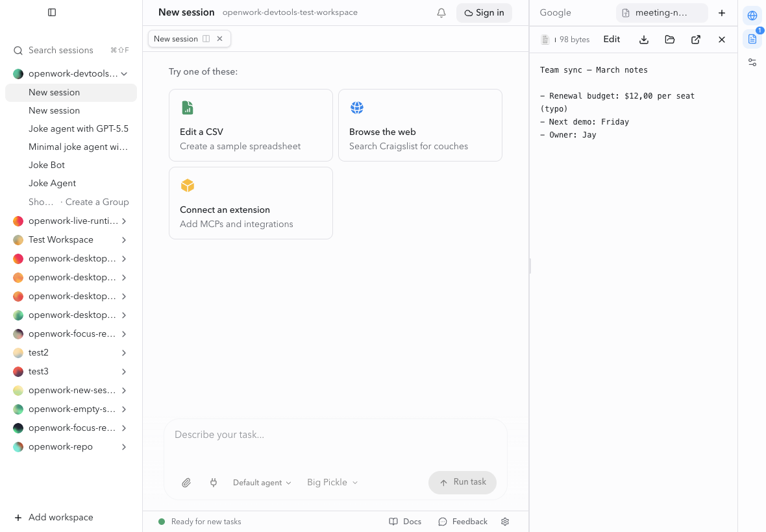Add a new tab in preview panel
Image resolution: width=766 pixels, height=532 pixels.
tap(722, 13)
